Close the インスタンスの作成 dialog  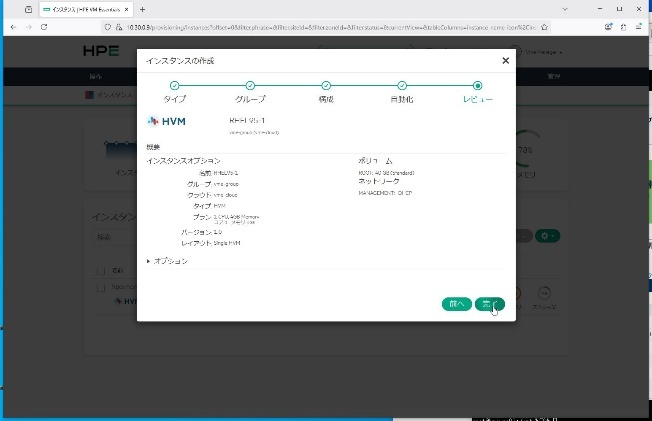[505, 61]
